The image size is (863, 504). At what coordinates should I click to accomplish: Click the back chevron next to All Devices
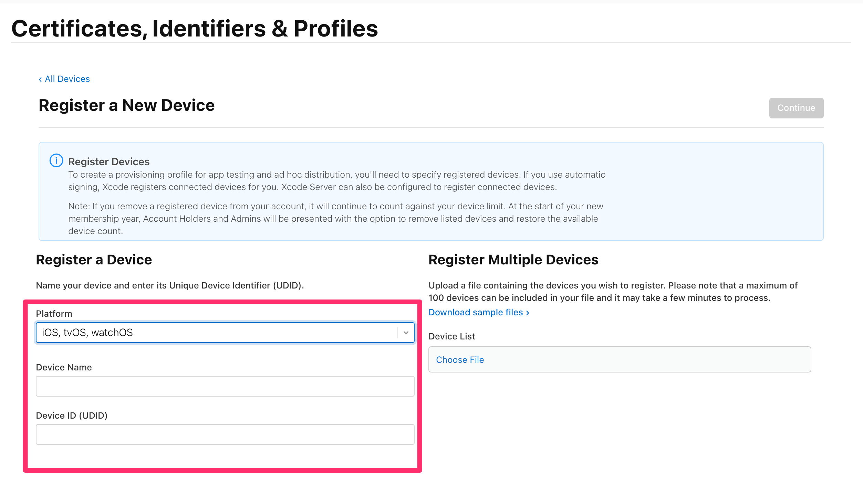40,79
